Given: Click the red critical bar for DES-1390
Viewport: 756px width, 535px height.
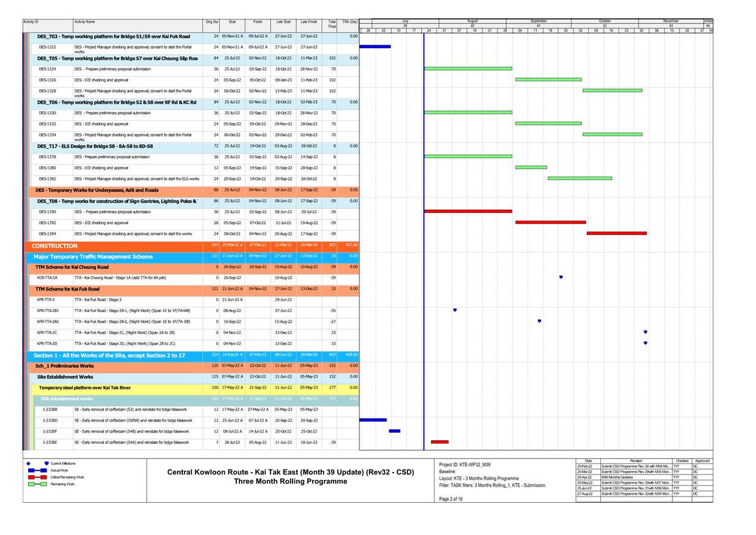Looking at the screenshot, I should (469, 211).
